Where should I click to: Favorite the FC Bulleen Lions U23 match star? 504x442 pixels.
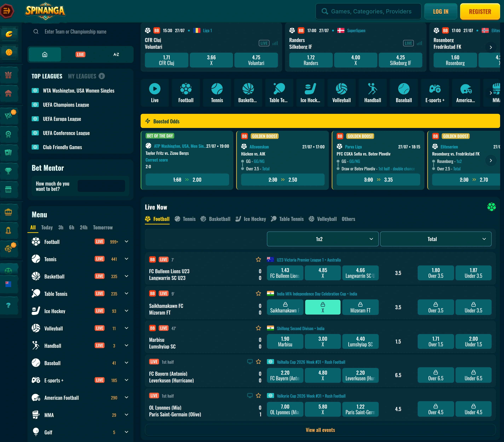click(x=258, y=259)
